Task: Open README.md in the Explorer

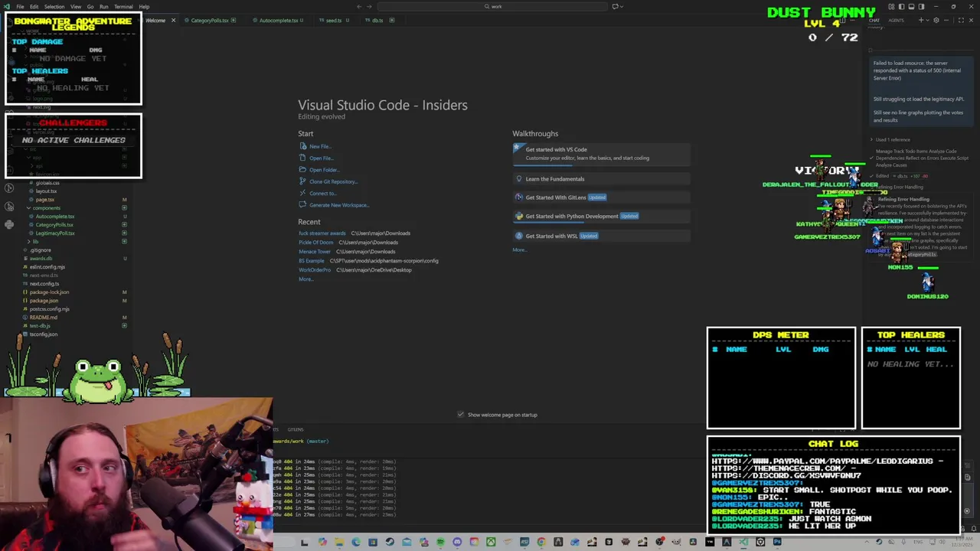Action: click(x=44, y=318)
